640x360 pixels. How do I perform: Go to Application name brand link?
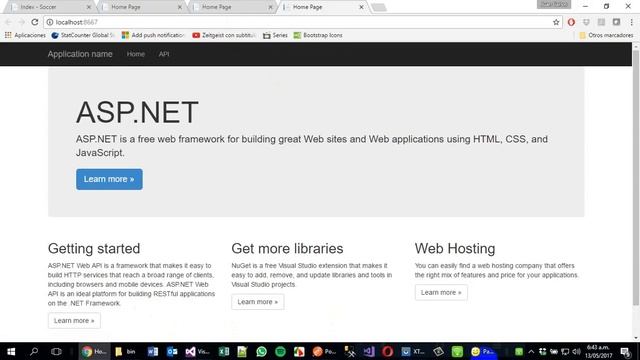(80, 54)
